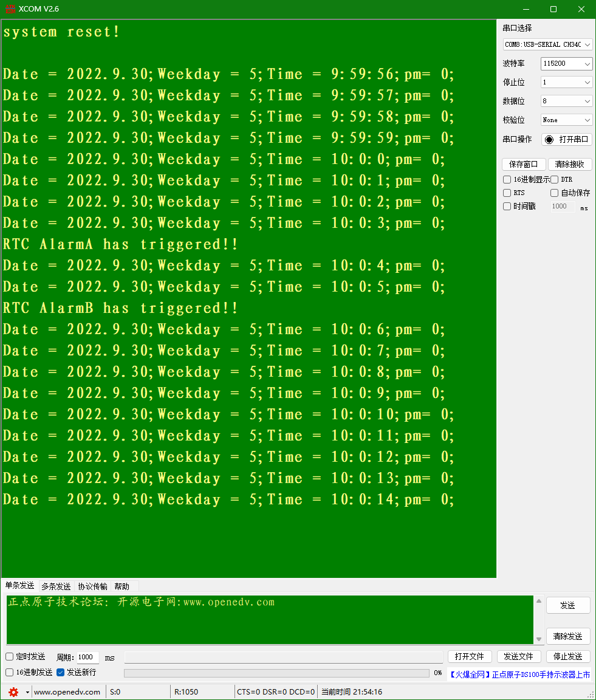Enable 定时发送 timed send checkbox
Image resolution: width=596 pixels, height=700 pixels.
9,657
